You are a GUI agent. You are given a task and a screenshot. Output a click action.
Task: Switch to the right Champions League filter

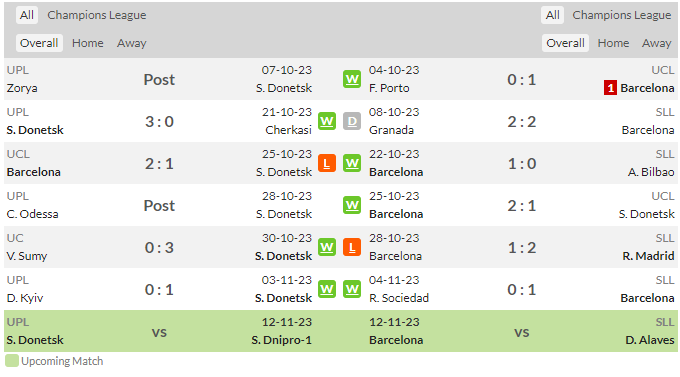[x=621, y=15]
